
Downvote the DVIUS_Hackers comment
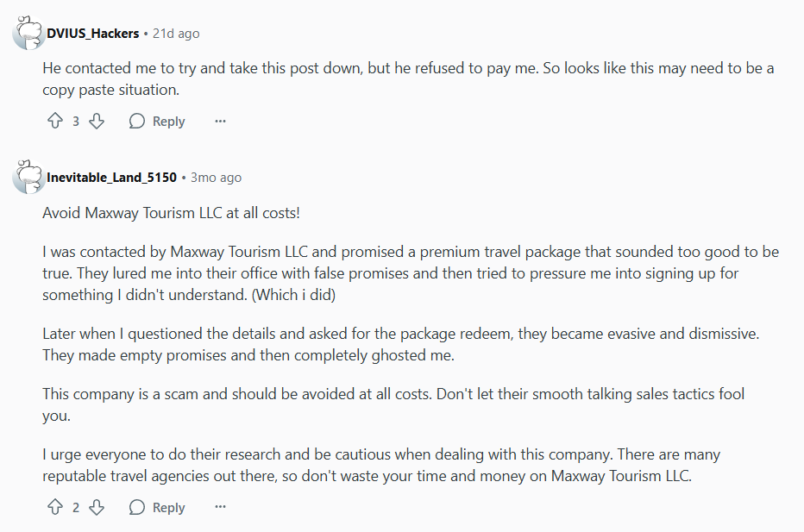tap(97, 122)
